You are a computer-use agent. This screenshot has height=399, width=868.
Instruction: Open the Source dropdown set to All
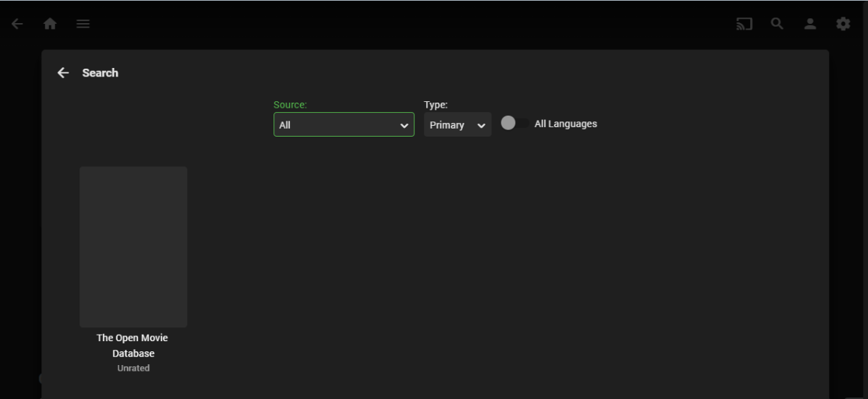point(336,124)
